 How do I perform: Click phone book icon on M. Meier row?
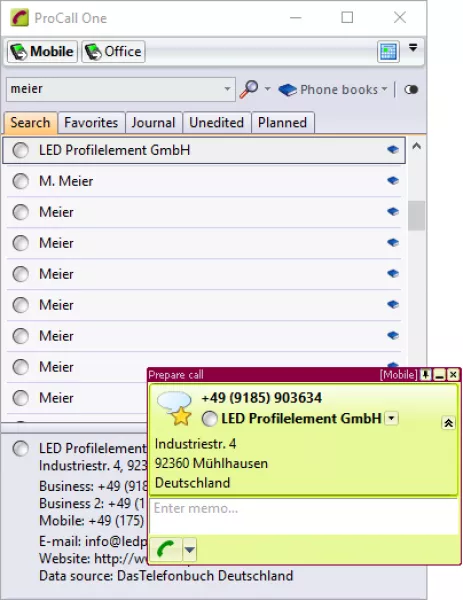click(393, 180)
